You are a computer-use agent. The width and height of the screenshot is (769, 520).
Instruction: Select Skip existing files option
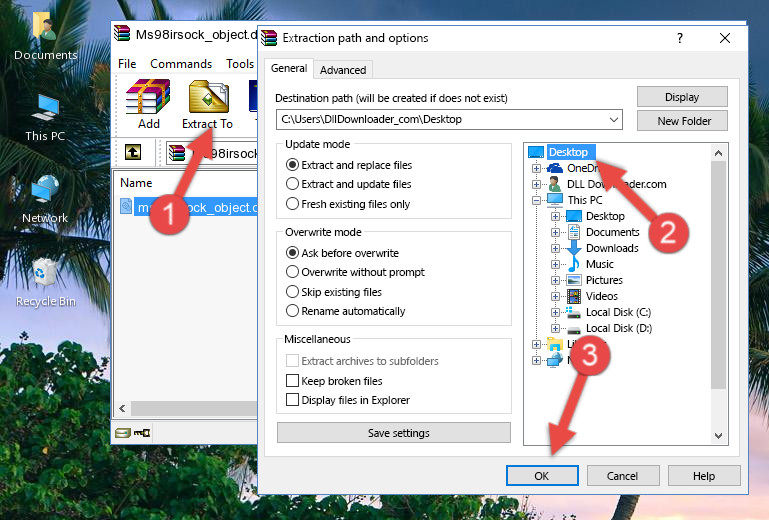point(292,291)
